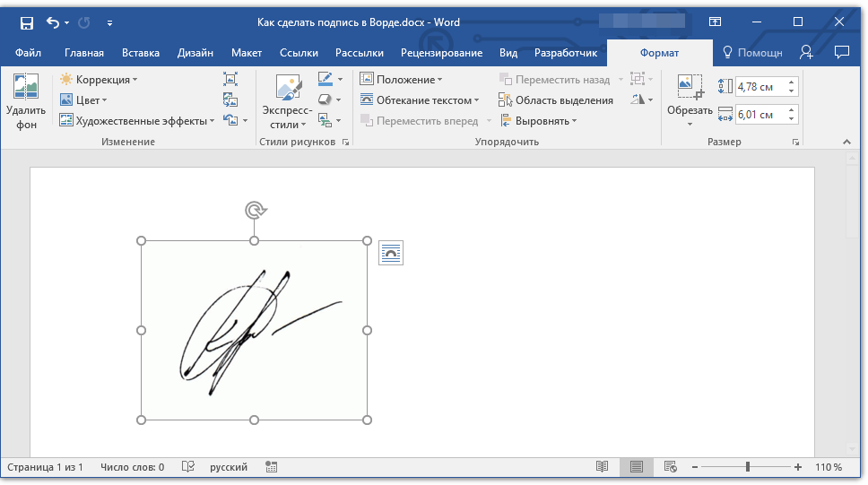
Task: Click the Crop (Обрезать) picture icon
Action: pyautogui.click(x=690, y=87)
